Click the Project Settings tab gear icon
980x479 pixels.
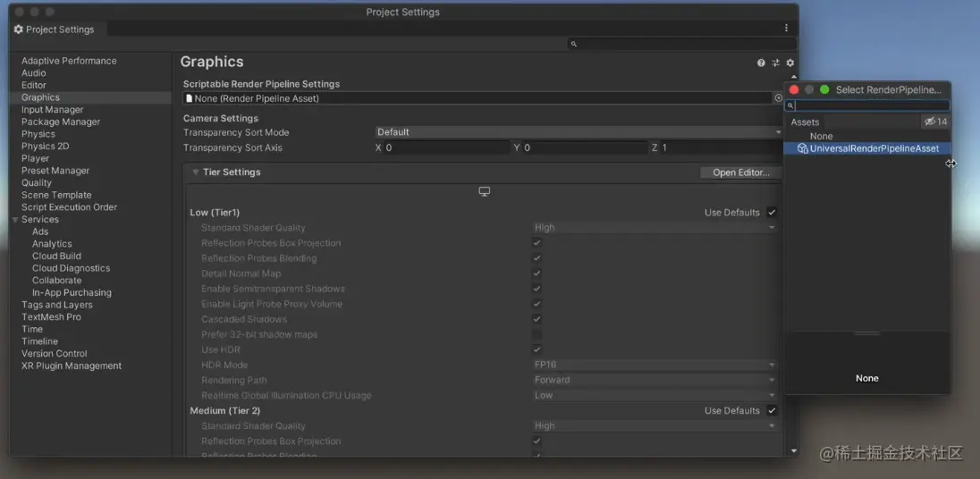point(19,29)
